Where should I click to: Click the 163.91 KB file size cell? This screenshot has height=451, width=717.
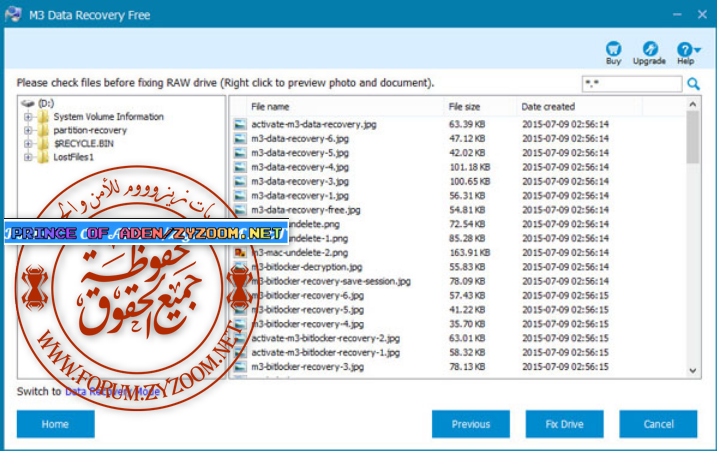[x=470, y=252]
